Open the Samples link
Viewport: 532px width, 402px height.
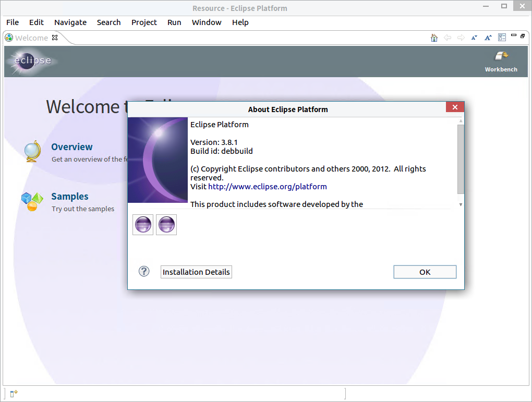69,197
